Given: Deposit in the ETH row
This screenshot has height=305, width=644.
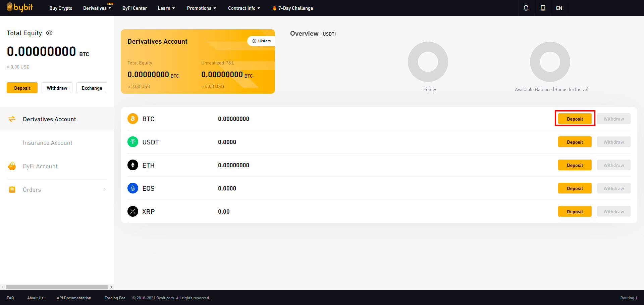Looking at the screenshot, I should (x=575, y=165).
